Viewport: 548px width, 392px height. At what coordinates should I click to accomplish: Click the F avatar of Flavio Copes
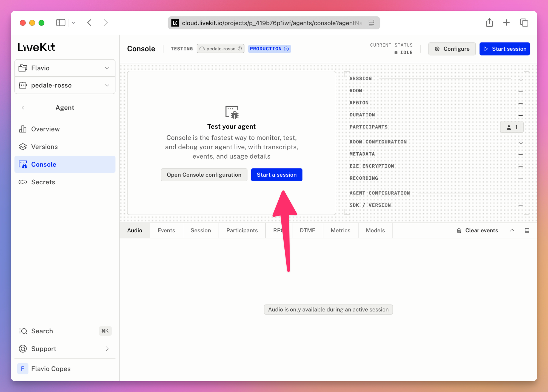[x=23, y=369]
